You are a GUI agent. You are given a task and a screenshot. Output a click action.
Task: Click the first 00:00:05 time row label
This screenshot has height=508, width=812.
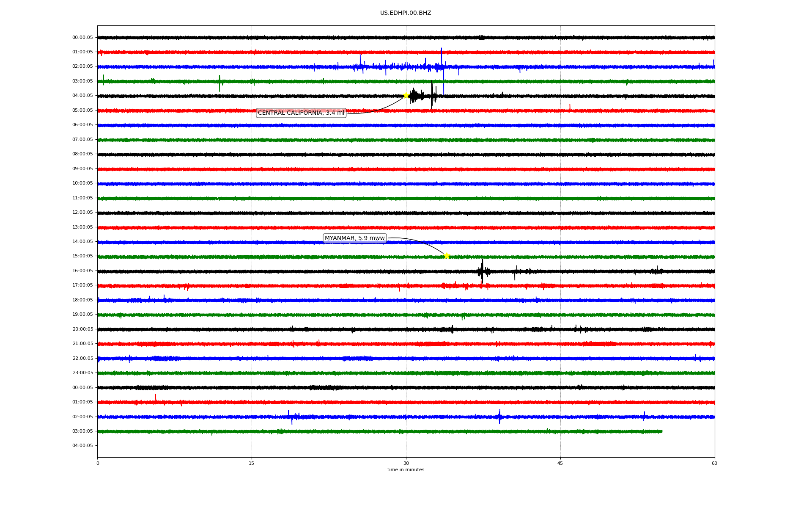82,37
